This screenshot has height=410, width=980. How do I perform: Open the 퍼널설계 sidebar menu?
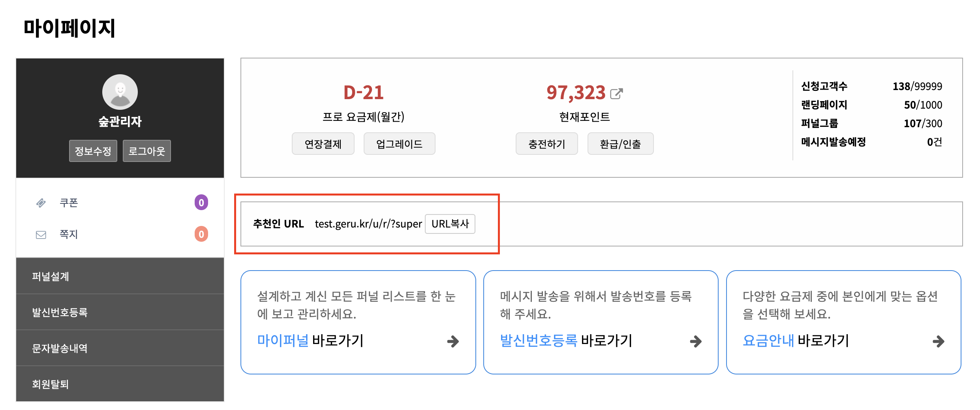click(120, 276)
